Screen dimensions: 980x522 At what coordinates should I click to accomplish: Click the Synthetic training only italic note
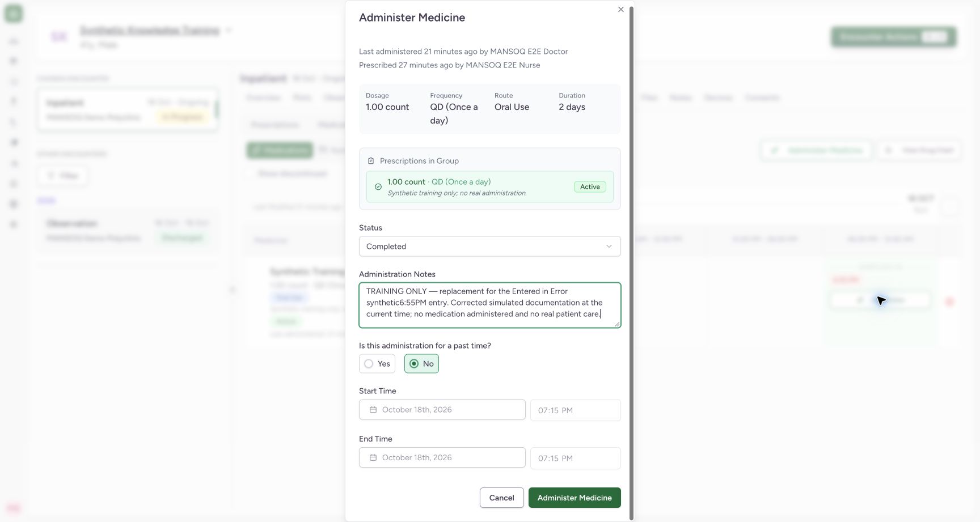[457, 193]
